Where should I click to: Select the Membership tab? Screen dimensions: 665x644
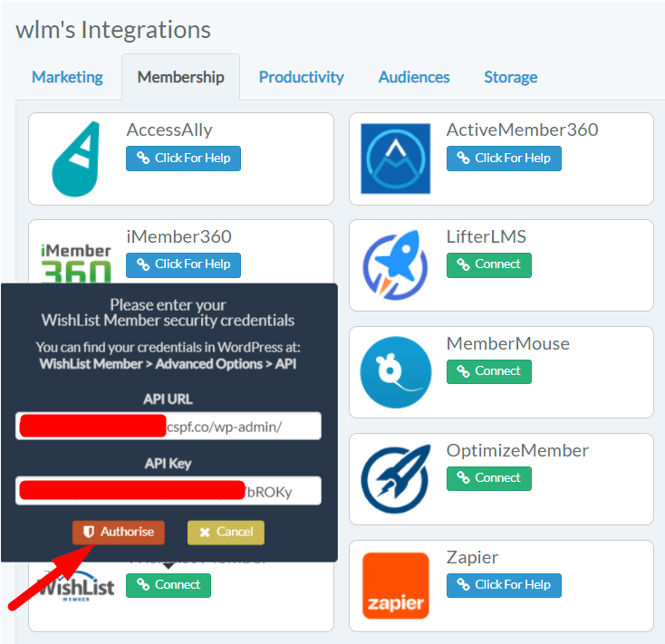180,77
